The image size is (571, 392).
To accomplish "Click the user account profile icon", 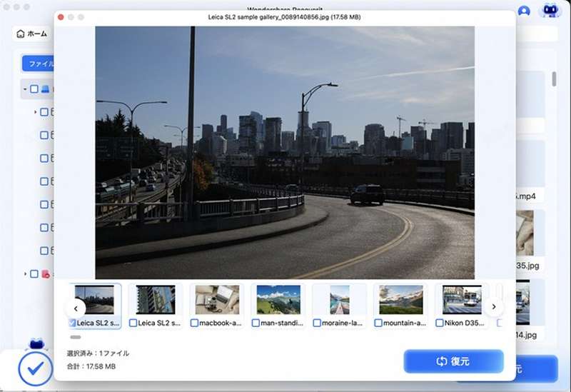I will point(525,11).
